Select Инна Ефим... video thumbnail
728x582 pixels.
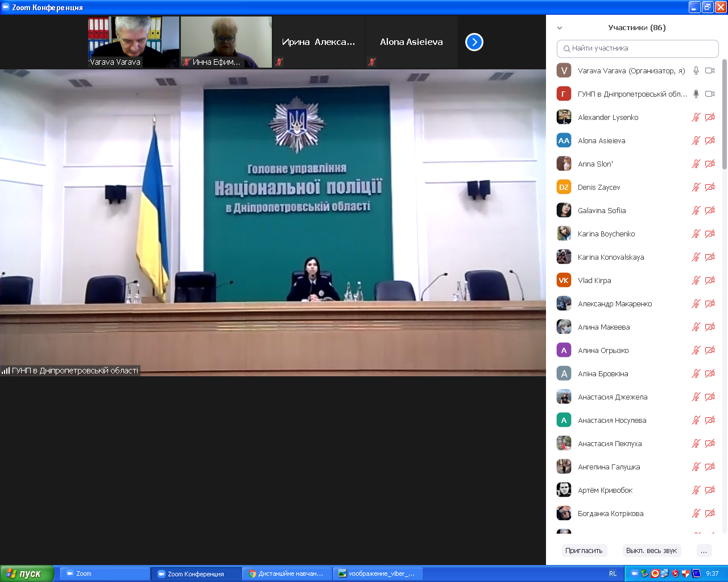[x=226, y=42]
